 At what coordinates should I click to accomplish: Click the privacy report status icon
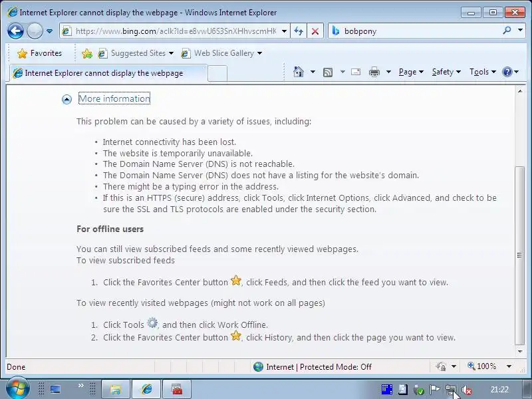tap(441, 366)
